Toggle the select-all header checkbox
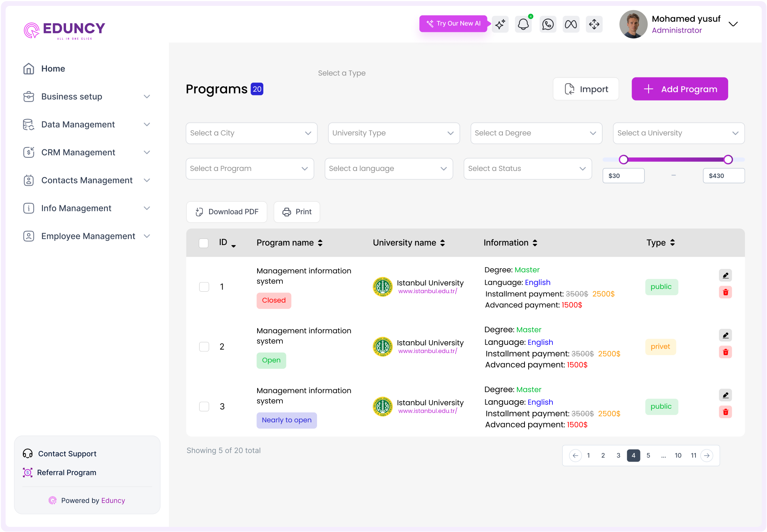 click(204, 243)
